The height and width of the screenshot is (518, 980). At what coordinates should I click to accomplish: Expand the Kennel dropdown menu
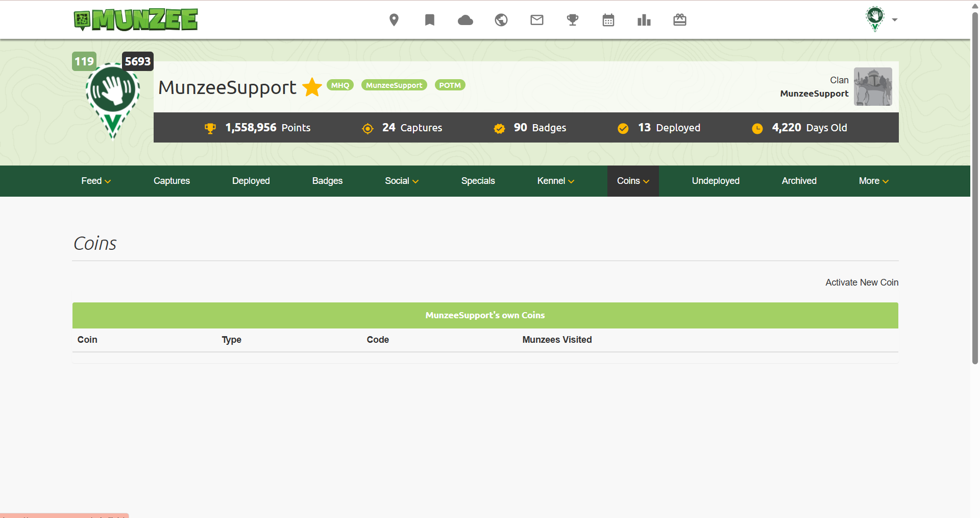coord(555,181)
